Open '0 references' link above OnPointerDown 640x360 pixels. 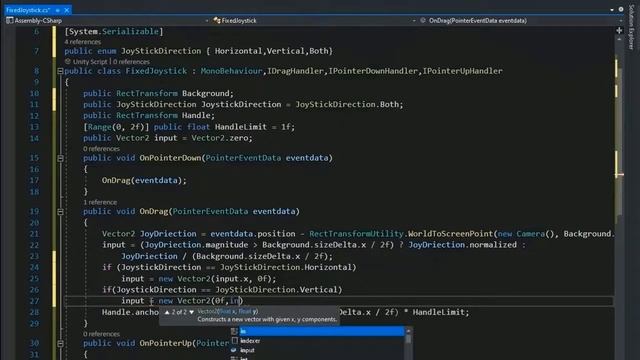[101, 149]
